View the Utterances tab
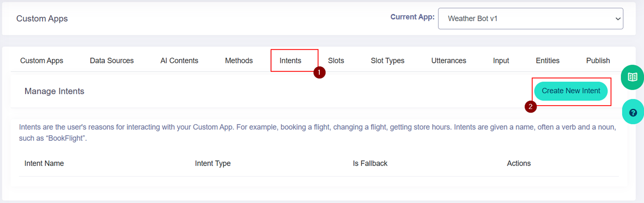Image resolution: width=644 pixels, height=203 pixels. [448, 61]
